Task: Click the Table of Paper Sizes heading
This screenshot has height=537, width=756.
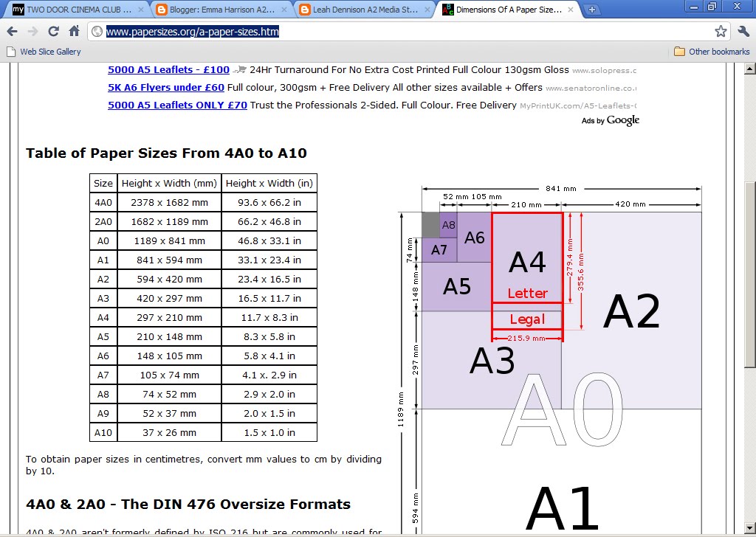Action: pos(166,153)
